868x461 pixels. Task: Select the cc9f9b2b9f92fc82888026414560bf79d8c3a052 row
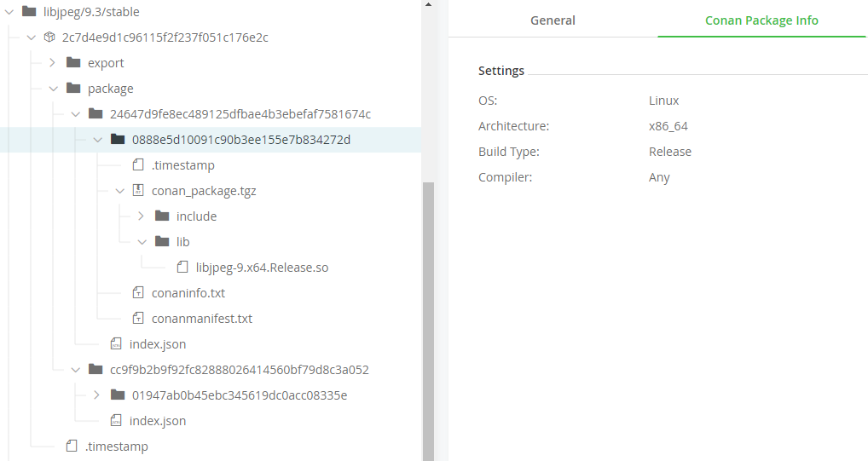pos(239,370)
